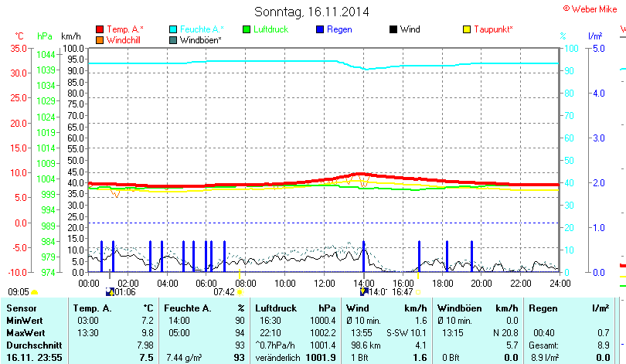Click the red Temp. A. legend swatch

(x=100, y=29)
